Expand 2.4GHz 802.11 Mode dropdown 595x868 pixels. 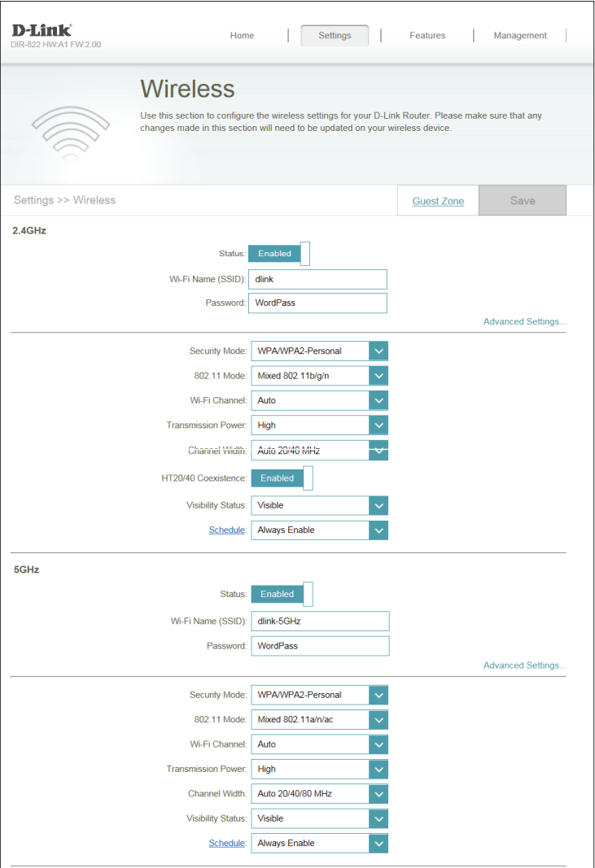(x=319, y=376)
